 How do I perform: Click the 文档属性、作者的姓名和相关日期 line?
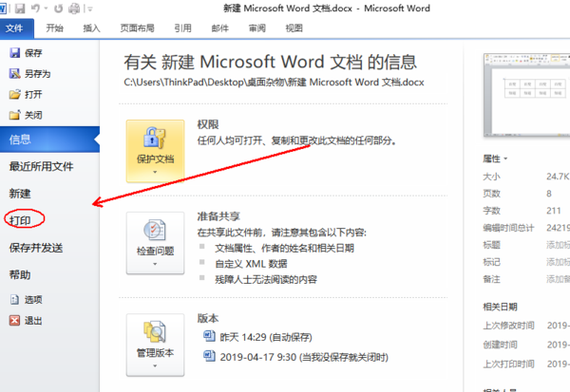coord(284,249)
